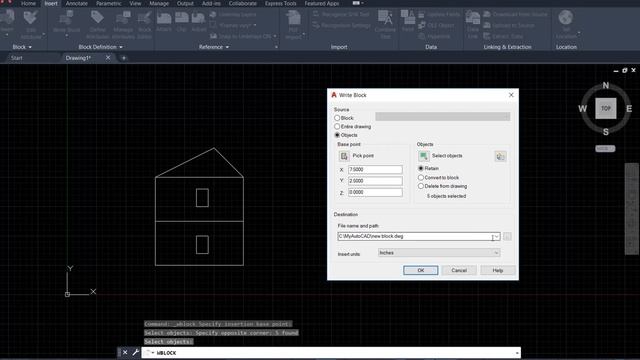Close the Drawing1 file tab
This screenshot has height=360, width=640.
coord(108,58)
